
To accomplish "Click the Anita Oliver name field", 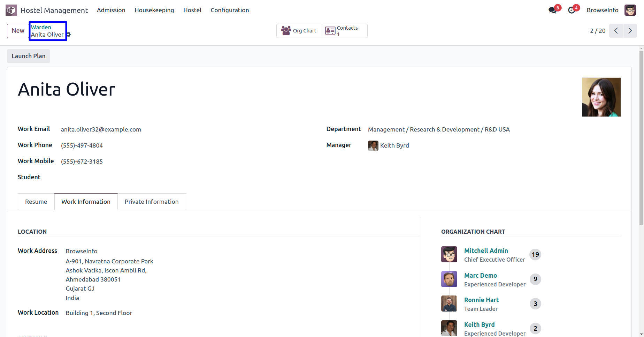I will [67, 89].
